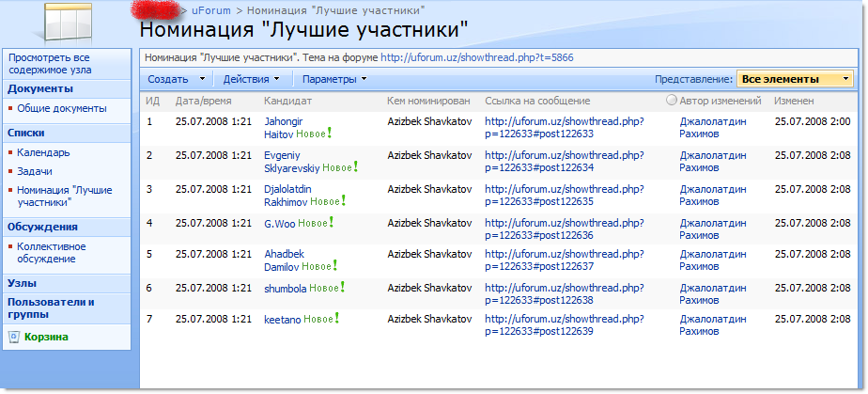Click the Новое! badge beside Jahongir Haitov
Screen dimensions: 868x394
[x=317, y=134]
